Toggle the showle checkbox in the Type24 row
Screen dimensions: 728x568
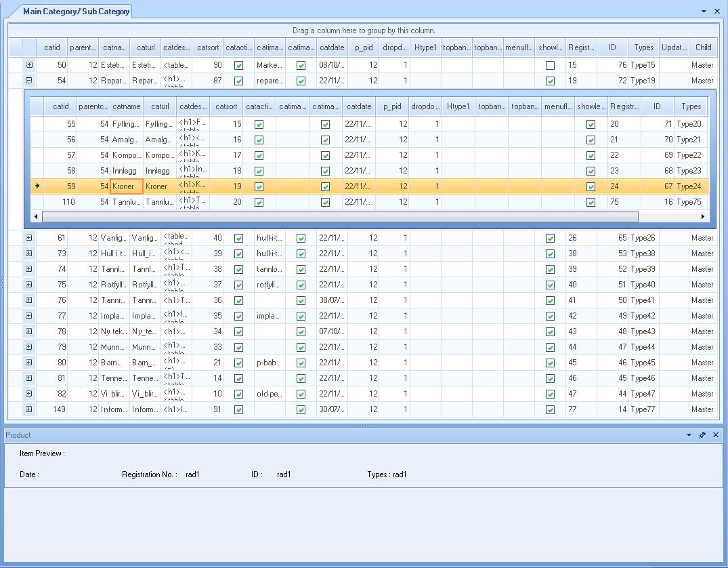coord(591,186)
